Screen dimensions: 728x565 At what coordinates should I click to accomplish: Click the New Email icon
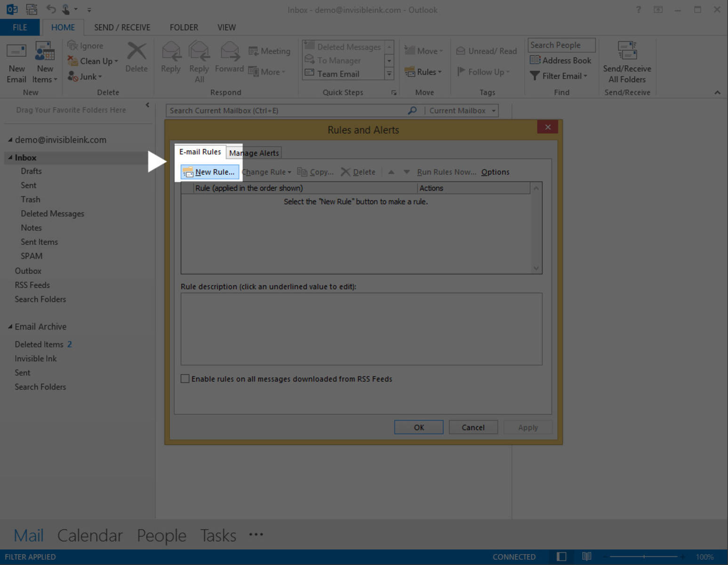[16, 51]
